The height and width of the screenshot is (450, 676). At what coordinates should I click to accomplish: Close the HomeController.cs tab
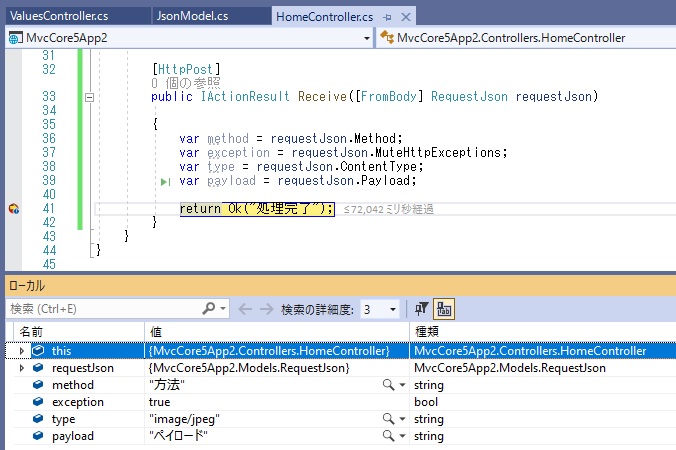click(402, 16)
